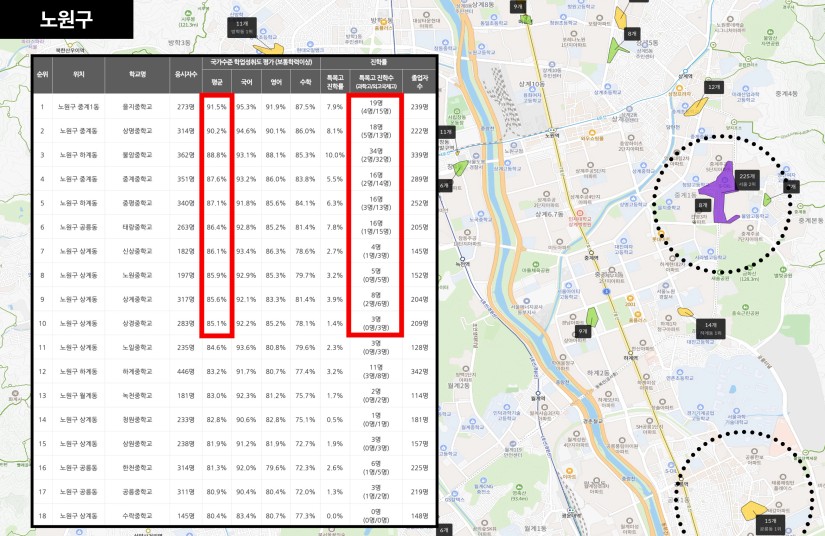This screenshot has height=536, width=825.
Task: Click 하계중학교 in rank 12 row
Action: pos(137,371)
